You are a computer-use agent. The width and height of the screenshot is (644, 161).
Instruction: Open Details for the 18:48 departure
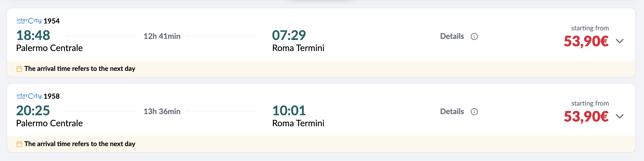coord(452,36)
